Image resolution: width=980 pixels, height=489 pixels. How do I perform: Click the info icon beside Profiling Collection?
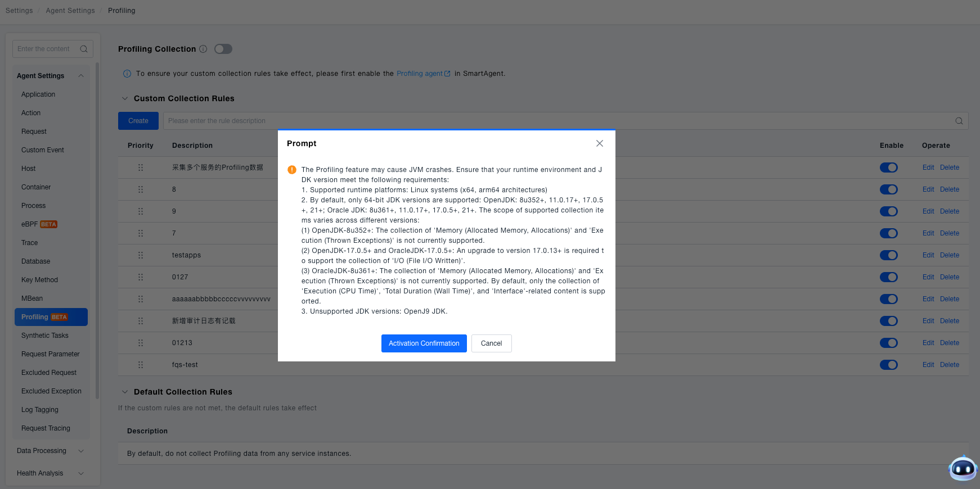click(203, 49)
